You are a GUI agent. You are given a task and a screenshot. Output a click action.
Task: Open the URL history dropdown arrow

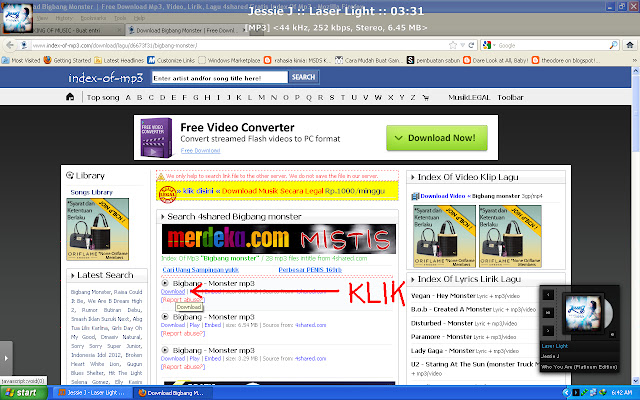(x=462, y=45)
